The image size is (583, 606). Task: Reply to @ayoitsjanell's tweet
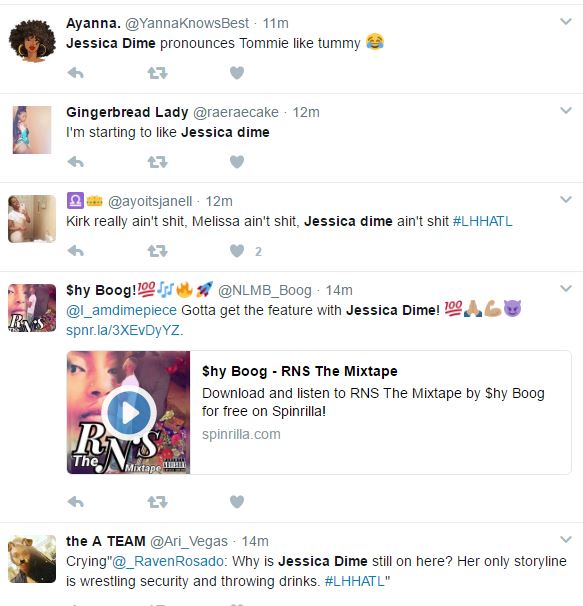tap(75, 251)
